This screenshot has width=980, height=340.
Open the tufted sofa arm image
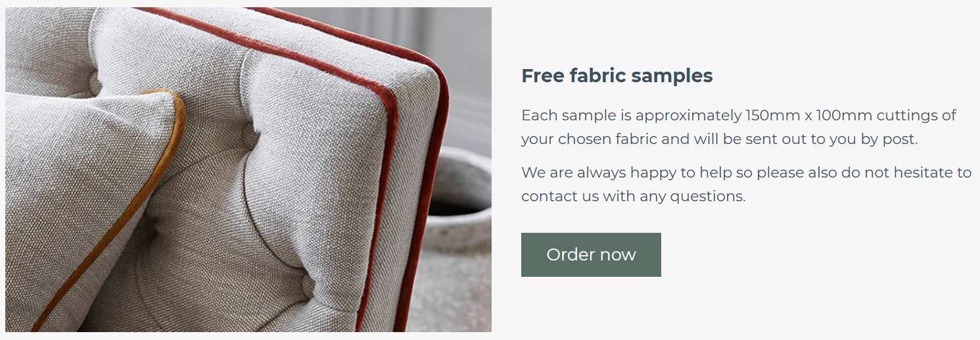click(248, 170)
